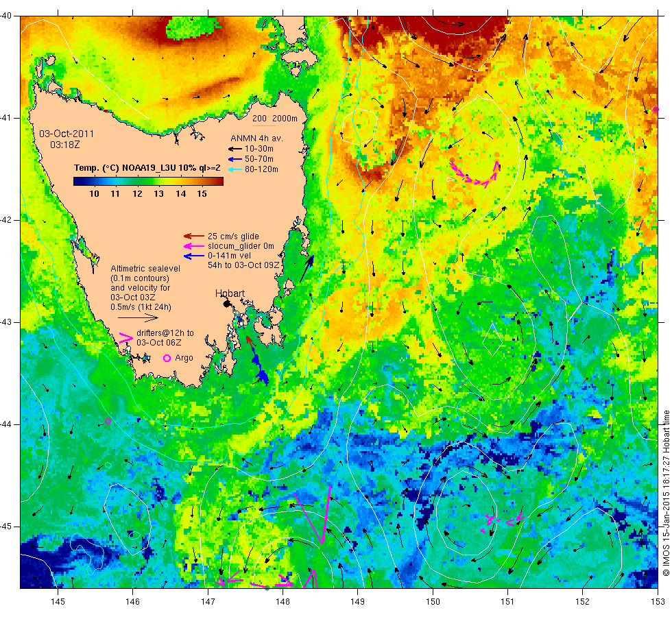Click the cyan 80-120m arrow legend icon

[235, 169]
